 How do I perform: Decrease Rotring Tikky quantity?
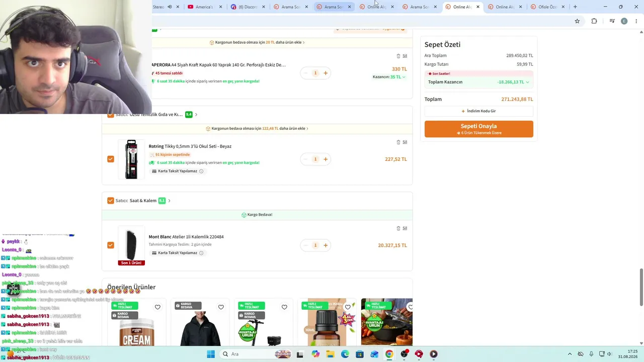pos(305,159)
